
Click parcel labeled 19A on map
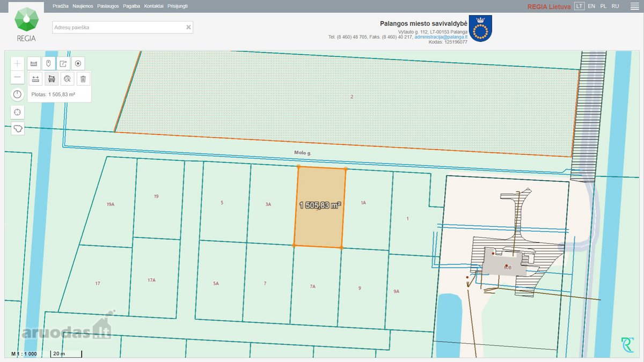tap(111, 204)
